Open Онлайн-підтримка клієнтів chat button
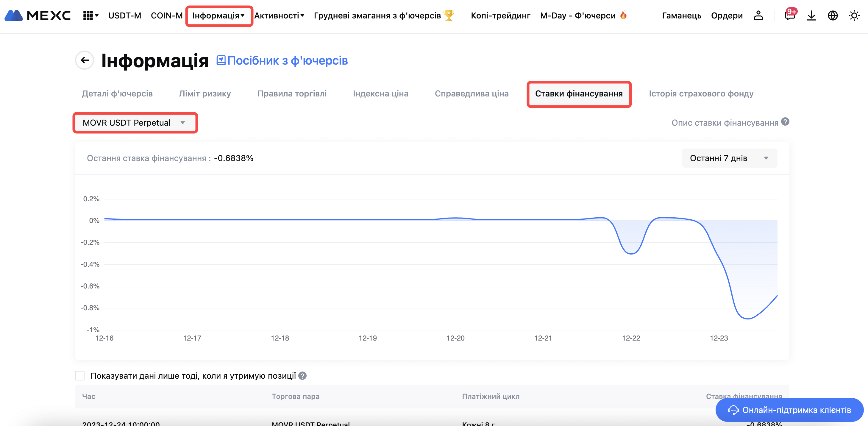 (x=789, y=410)
